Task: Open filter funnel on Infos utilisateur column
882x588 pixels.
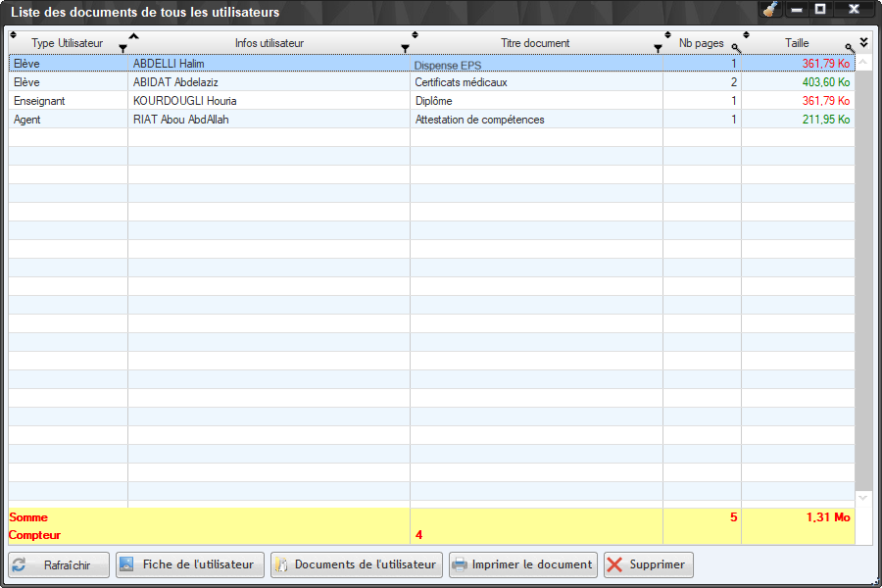Action: click(x=405, y=48)
